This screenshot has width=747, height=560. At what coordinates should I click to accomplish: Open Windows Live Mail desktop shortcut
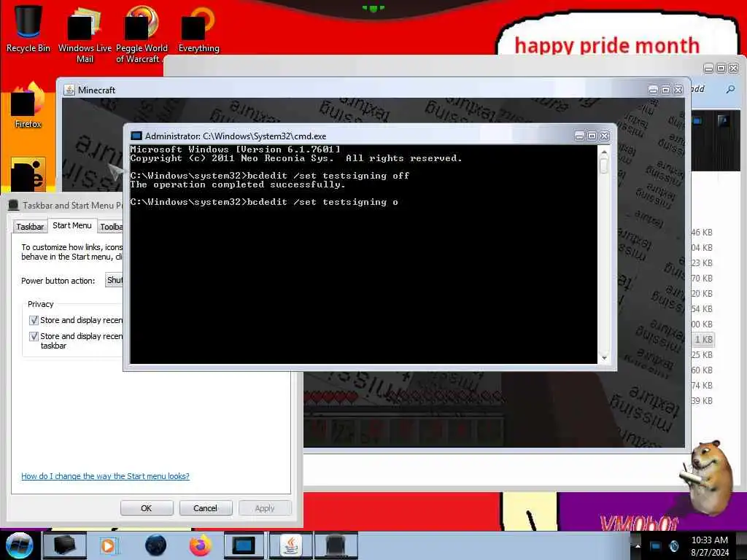click(85, 34)
